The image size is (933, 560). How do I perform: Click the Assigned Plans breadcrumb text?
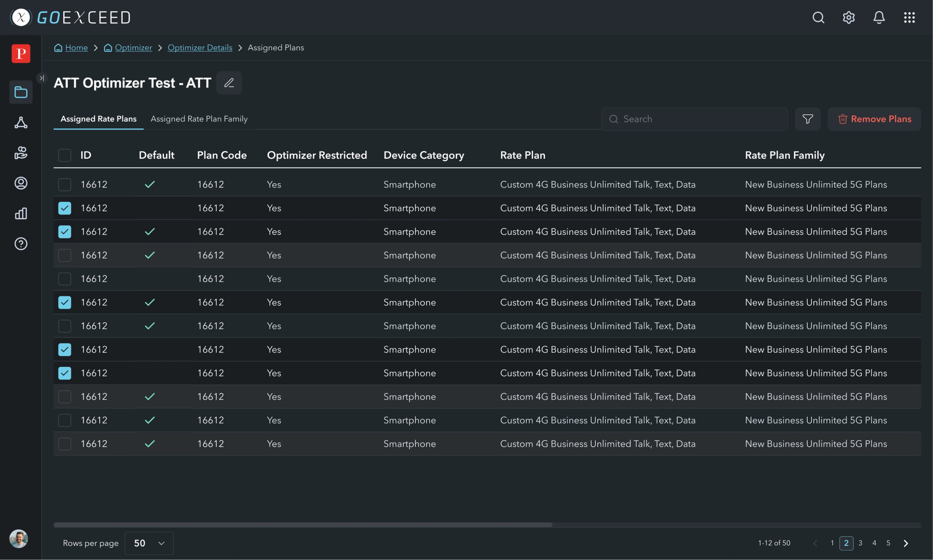tap(276, 48)
